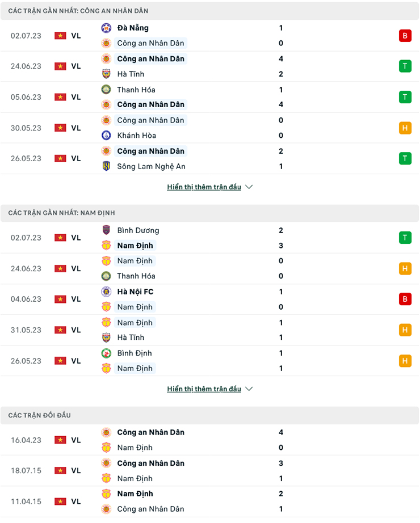Open the Hà Nội FC team link
420x523 pixels.
[x=135, y=292]
